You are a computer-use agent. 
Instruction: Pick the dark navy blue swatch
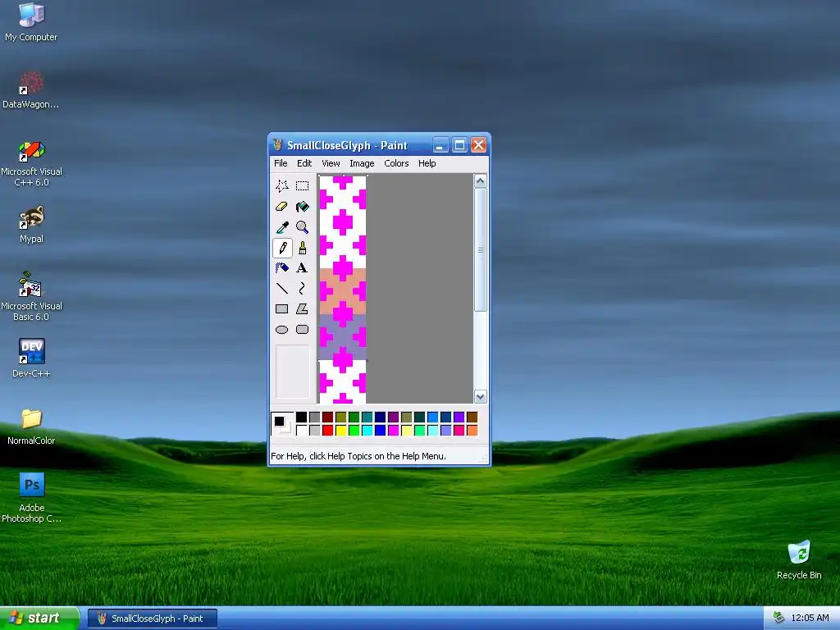(x=381, y=418)
